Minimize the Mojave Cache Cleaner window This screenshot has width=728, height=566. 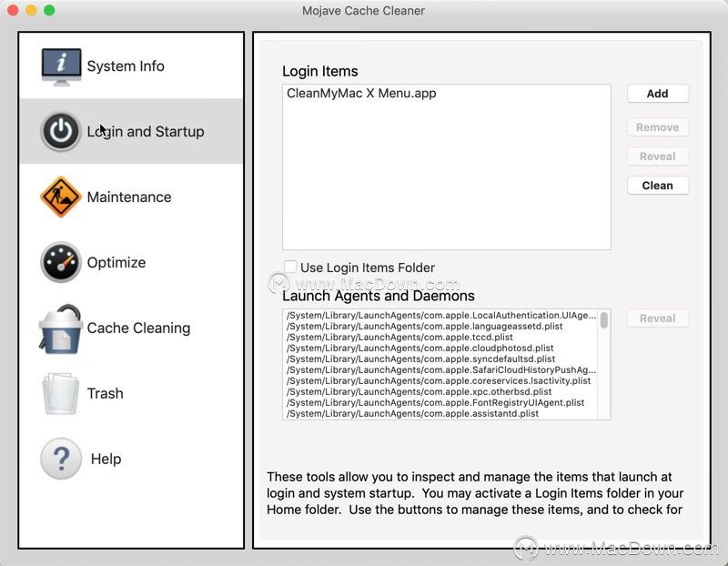pyautogui.click(x=31, y=10)
